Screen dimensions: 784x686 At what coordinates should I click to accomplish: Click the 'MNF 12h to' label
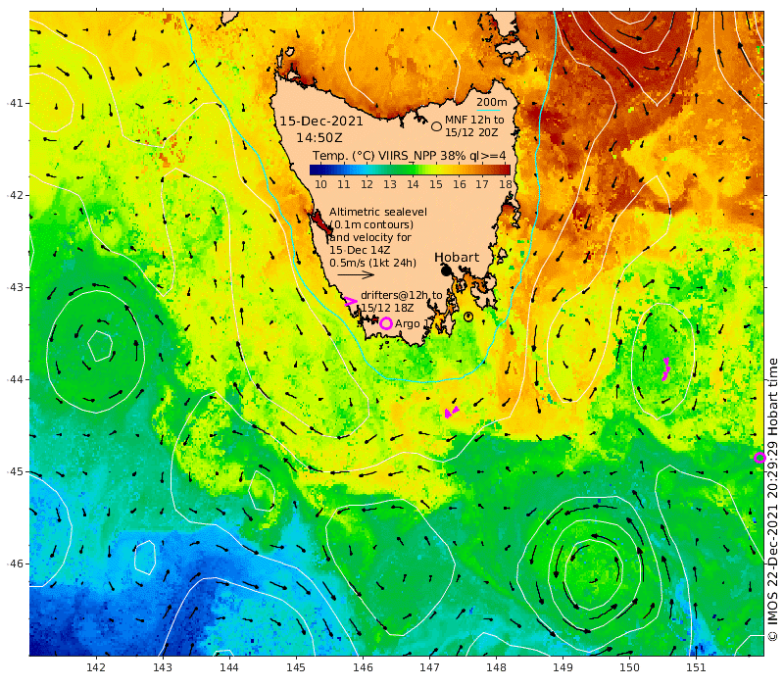tap(474, 120)
